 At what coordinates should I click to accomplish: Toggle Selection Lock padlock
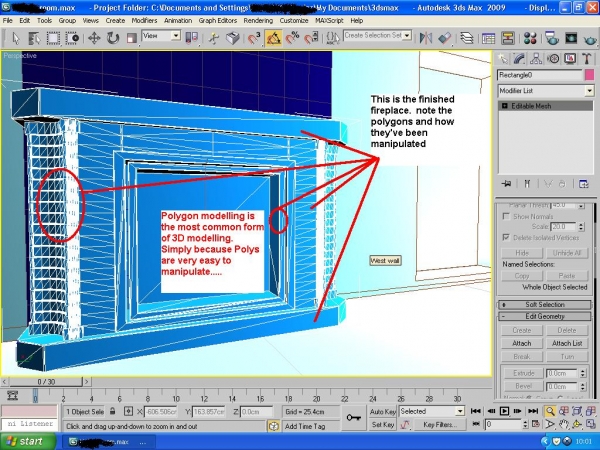coord(112,411)
